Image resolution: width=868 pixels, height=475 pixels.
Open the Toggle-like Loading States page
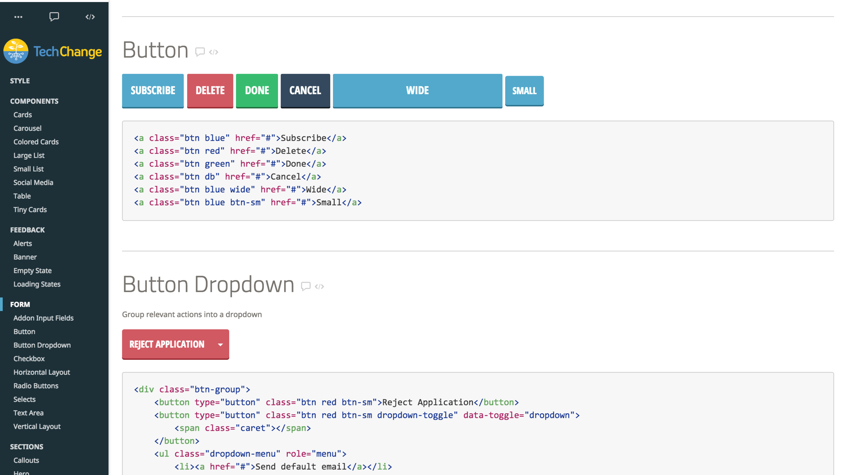(37, 284)
